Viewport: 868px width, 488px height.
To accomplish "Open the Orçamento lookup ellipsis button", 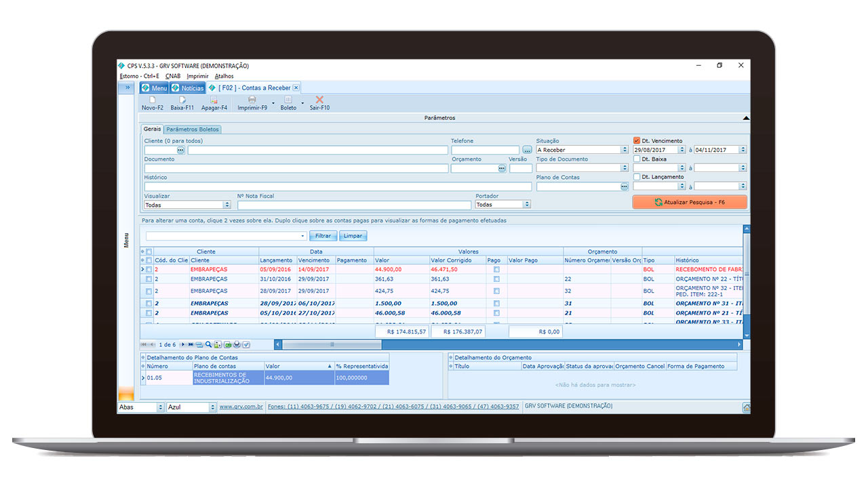I will click(502, 168).
